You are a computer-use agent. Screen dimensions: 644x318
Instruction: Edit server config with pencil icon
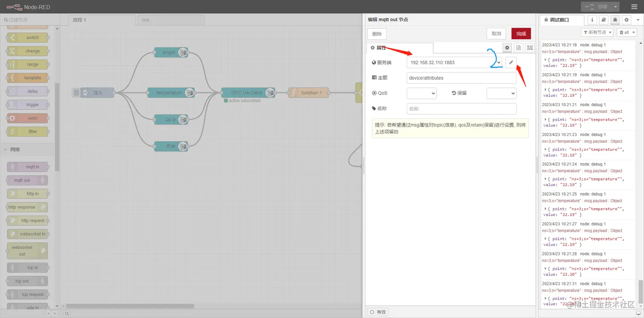(x=511, y=62)
